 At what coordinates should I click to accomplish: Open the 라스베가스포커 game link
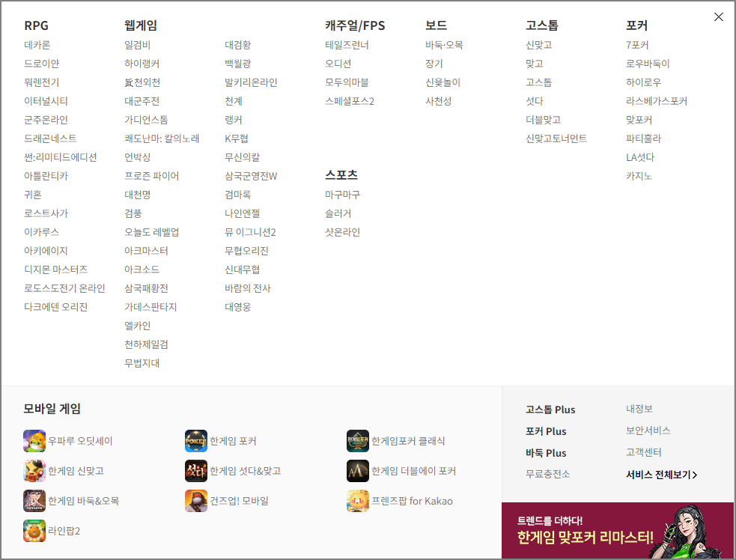[657, 101]
